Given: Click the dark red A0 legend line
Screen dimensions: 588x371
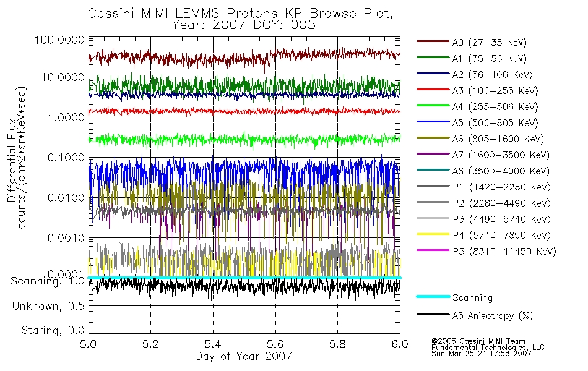Looking at the screenshot, I should click(433, 41).
